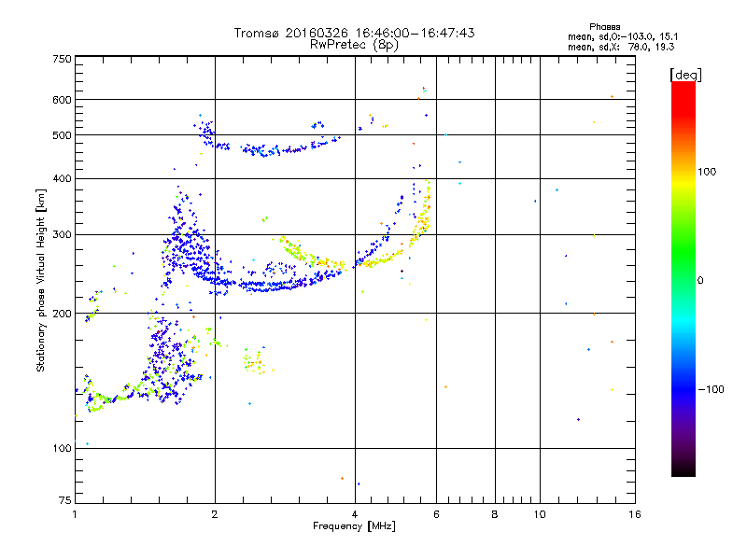Click the x-axis tick label '6'
Image resolution: width=747 pixels, height=560 pixels.
[x=436, y=514]
